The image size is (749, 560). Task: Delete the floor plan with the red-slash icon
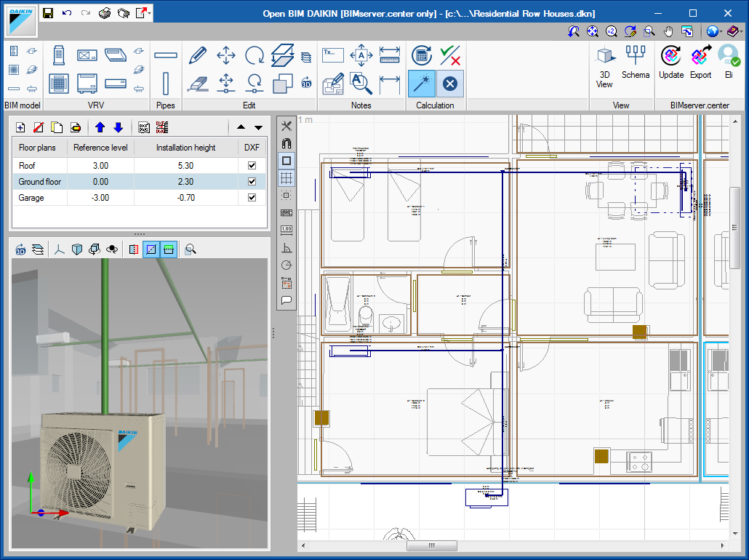click(39, 127)
